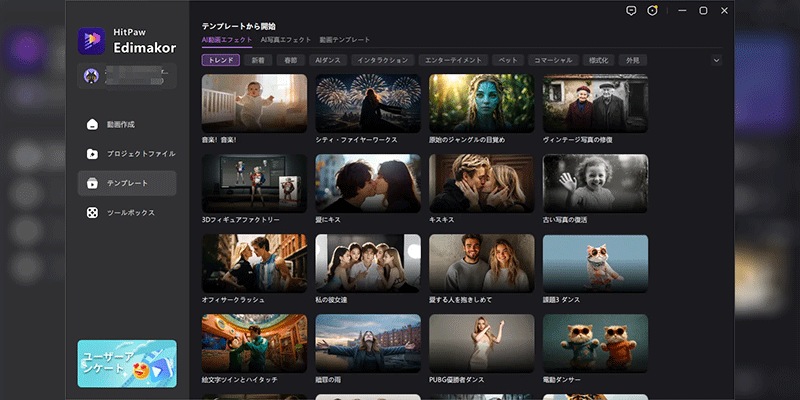
Task: Open ツールボックス in the sidebar
Action: coord(127,213)
